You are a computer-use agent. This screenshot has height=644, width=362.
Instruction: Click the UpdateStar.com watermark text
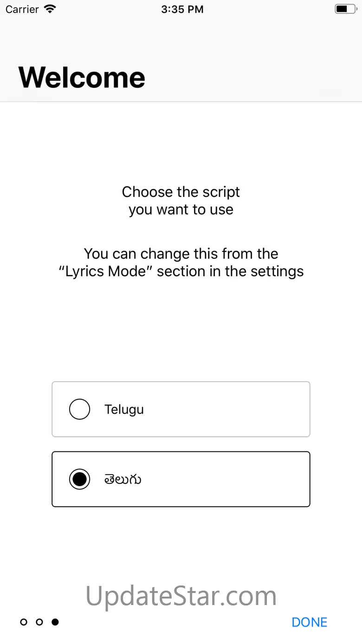[181, 596]
